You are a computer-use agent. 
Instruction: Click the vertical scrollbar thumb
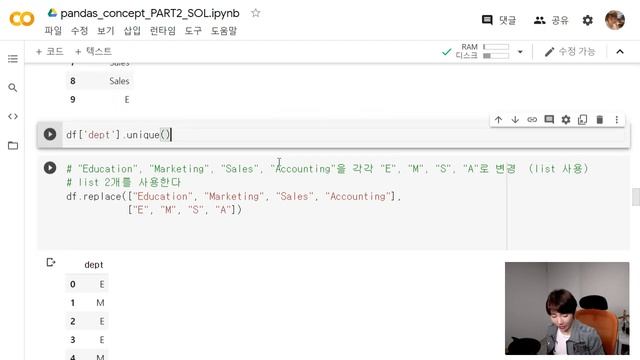coord(636,197)
